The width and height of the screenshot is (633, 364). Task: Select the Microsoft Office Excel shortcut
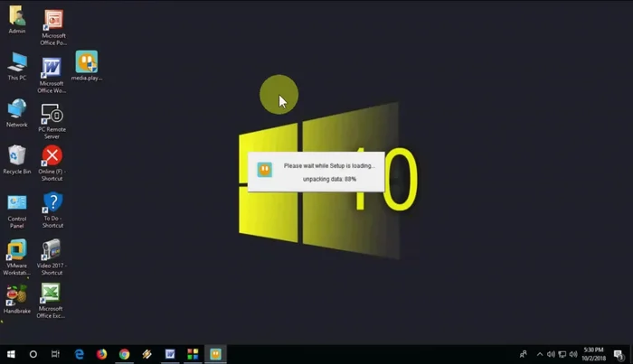pyautogui.click(x=51, y=301)
